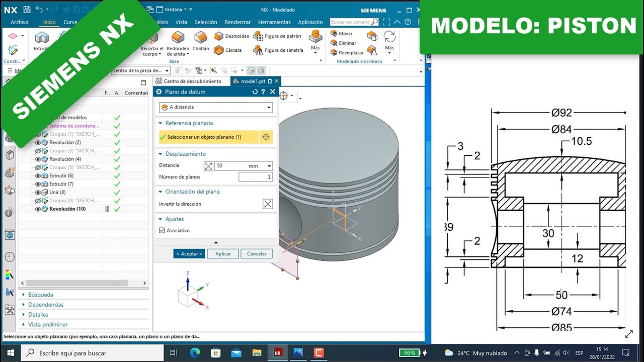Screen dimensions: 644x362
Task: Open the History clock icon in sidebar
Action: click(10, 257)
